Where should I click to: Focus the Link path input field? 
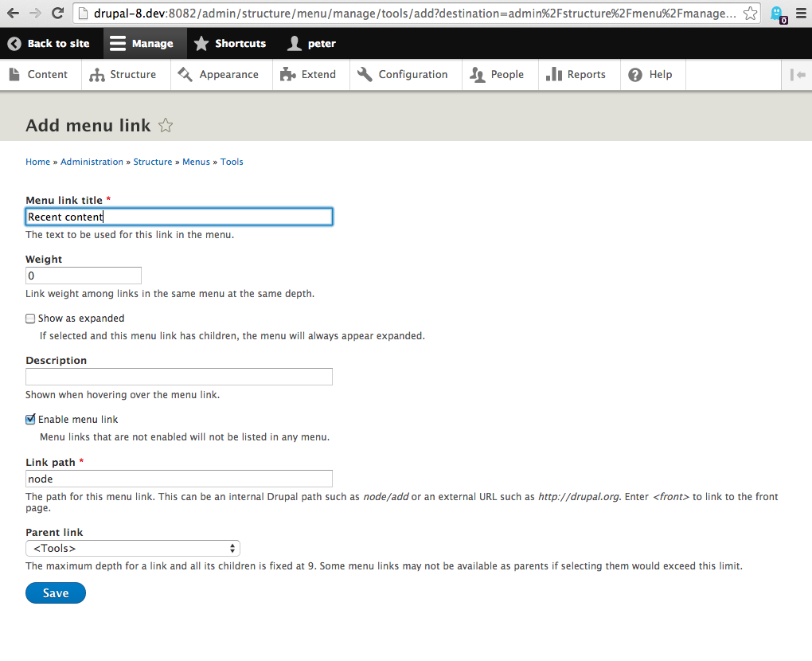click(x=179, y=479)
